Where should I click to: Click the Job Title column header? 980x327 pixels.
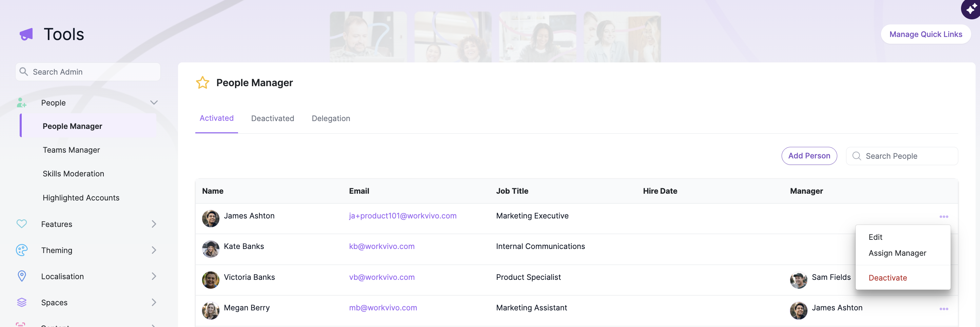(512, 191)
